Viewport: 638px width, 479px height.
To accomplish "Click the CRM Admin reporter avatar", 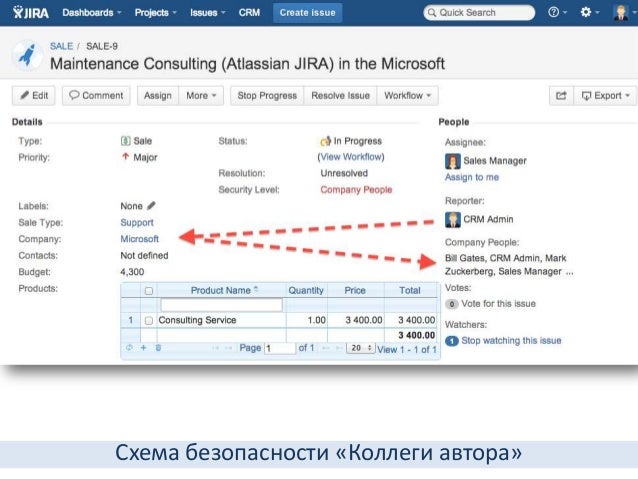I will [x=452, y=220].
